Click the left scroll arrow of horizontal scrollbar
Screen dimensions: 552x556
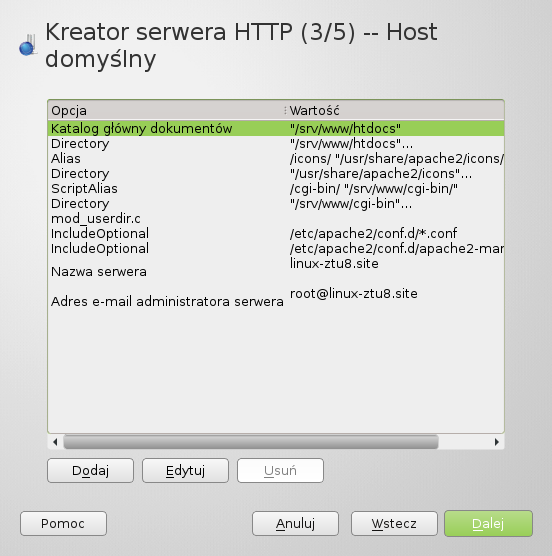pos(55,442)
